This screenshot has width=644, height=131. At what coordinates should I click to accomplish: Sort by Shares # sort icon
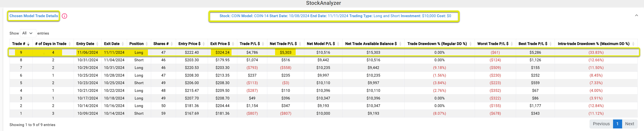[x=172, y=44]
